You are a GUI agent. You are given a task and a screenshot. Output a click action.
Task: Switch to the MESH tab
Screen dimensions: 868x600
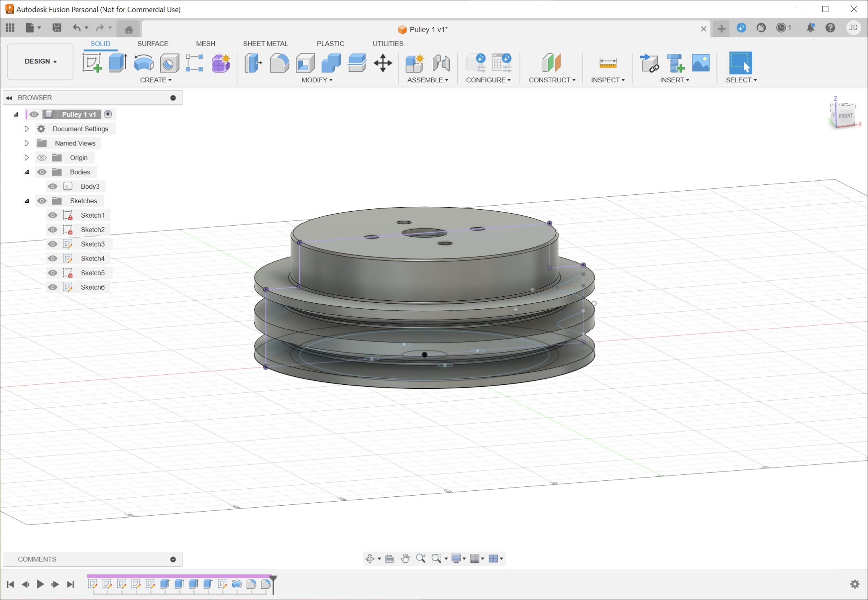(205, 43)
